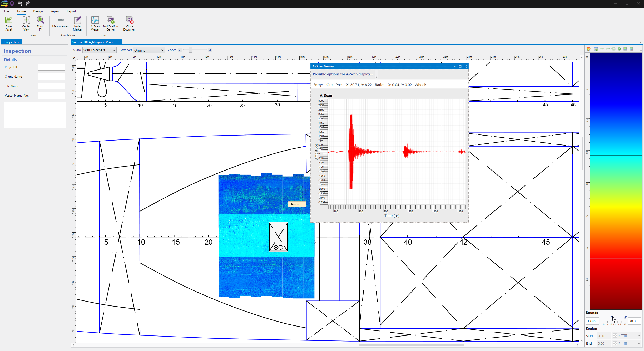644x351 pixels.
Task: Click the zoom plus button
Action: [x=210, y=50]
